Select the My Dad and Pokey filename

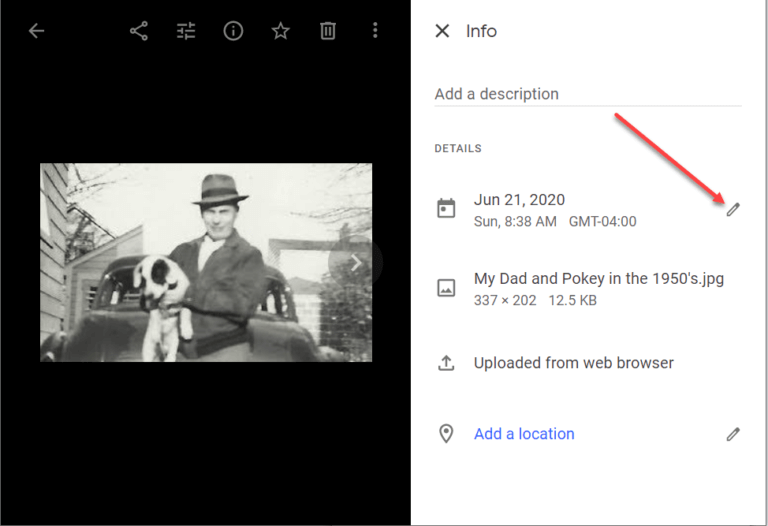tap(599, 279)
